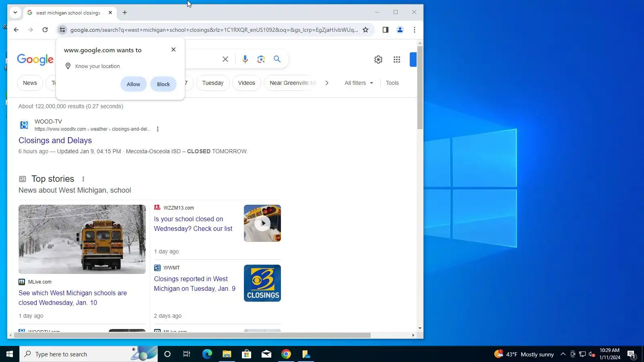Click the Meet Now tray icon

(573, 354)
